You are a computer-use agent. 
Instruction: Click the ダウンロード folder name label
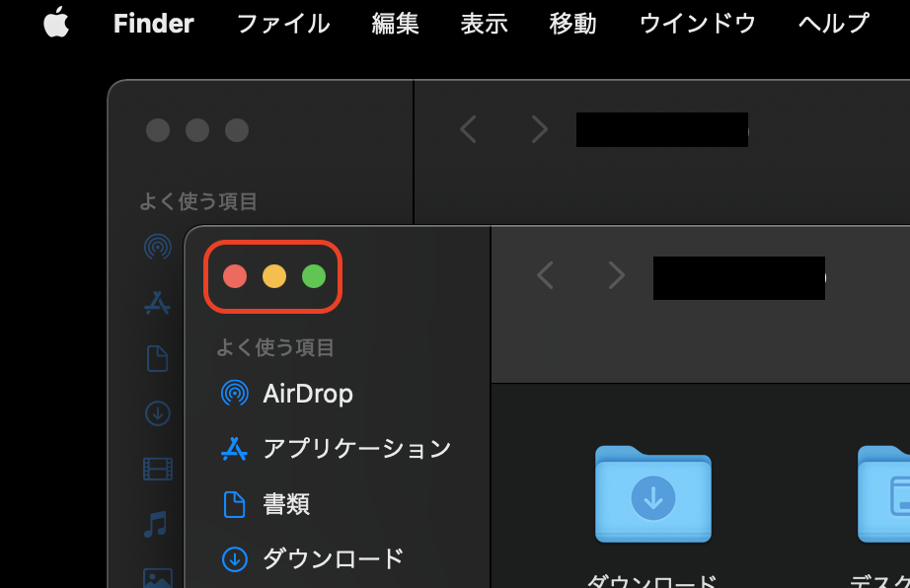tap(651, 580)
